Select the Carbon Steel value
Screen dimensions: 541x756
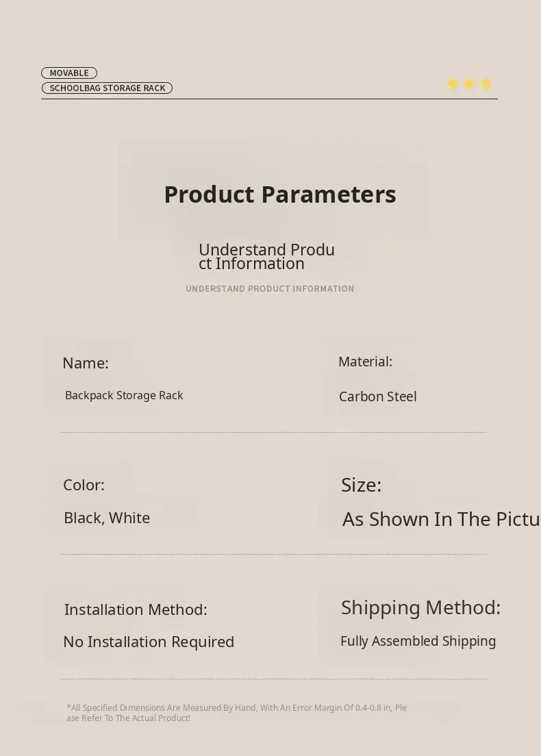(x=377, y=396)
